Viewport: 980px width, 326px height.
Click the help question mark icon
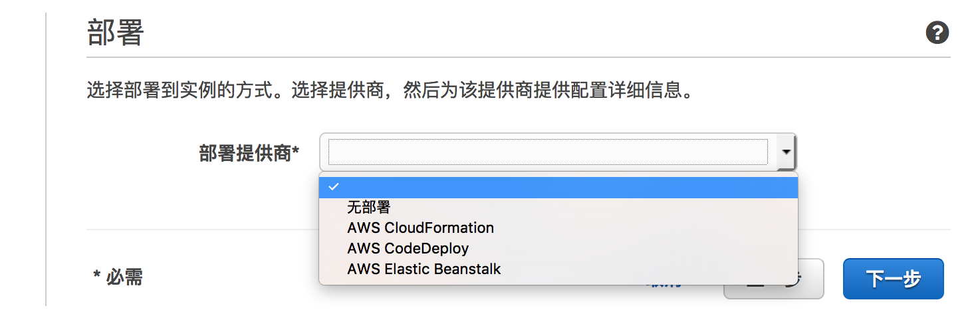pyautogui.click(x=937, y=33)
